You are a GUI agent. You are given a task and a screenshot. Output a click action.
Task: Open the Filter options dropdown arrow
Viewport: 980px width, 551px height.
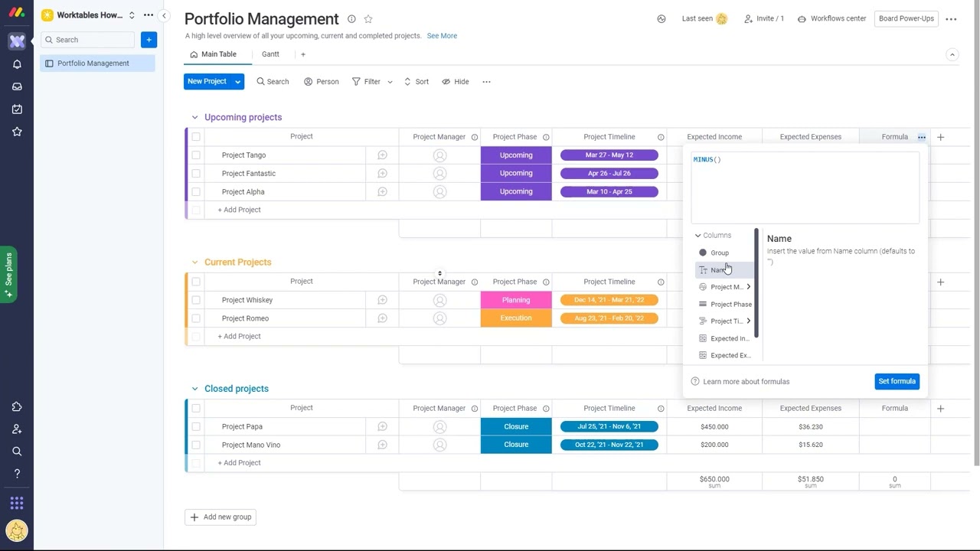390,82
